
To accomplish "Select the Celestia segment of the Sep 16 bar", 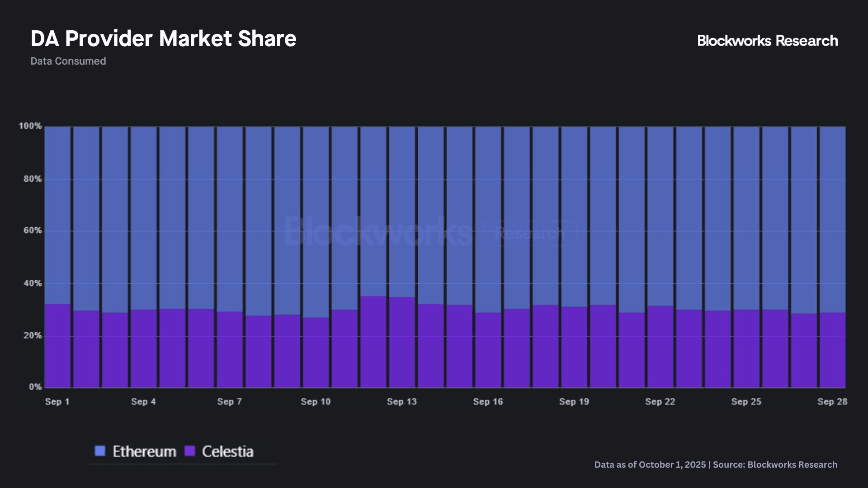I will coord(488,350).
